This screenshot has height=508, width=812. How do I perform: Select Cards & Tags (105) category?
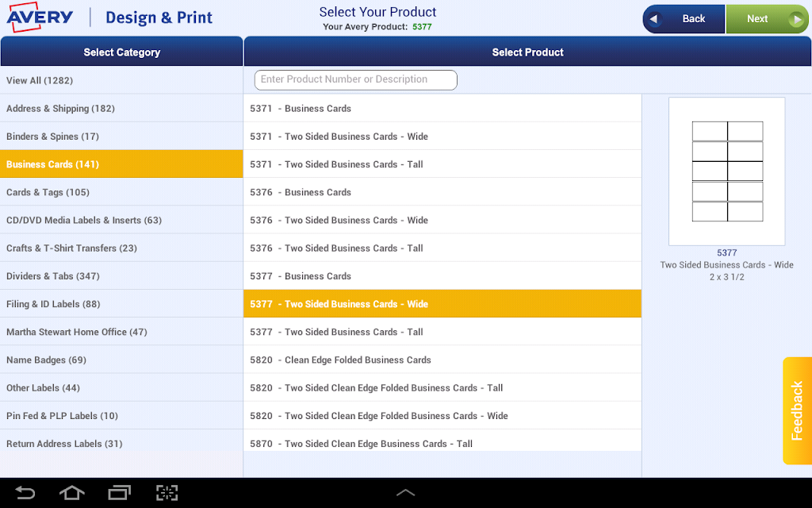(121, 192)
